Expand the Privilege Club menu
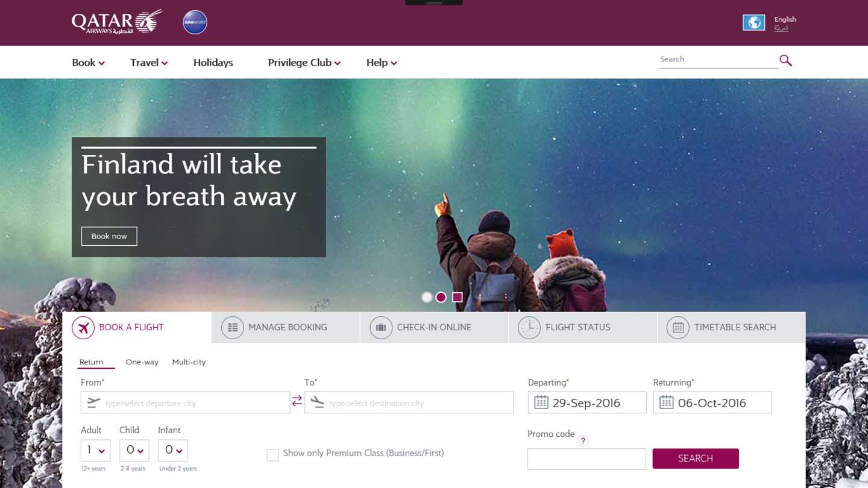This screenshot has width=868, height=488. tap(304, 63)
